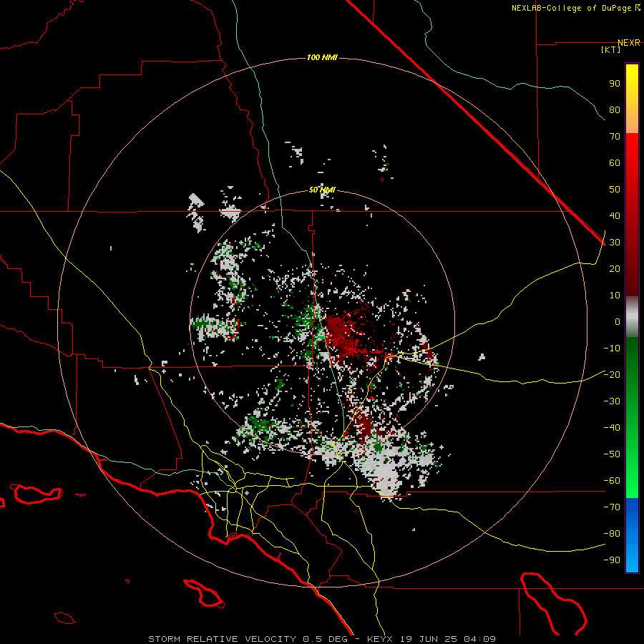Click "STORM RELATIVE VELOCITY" in the bottom caption
The height and width of the screenshot is (644, 644).
point(222,639)
